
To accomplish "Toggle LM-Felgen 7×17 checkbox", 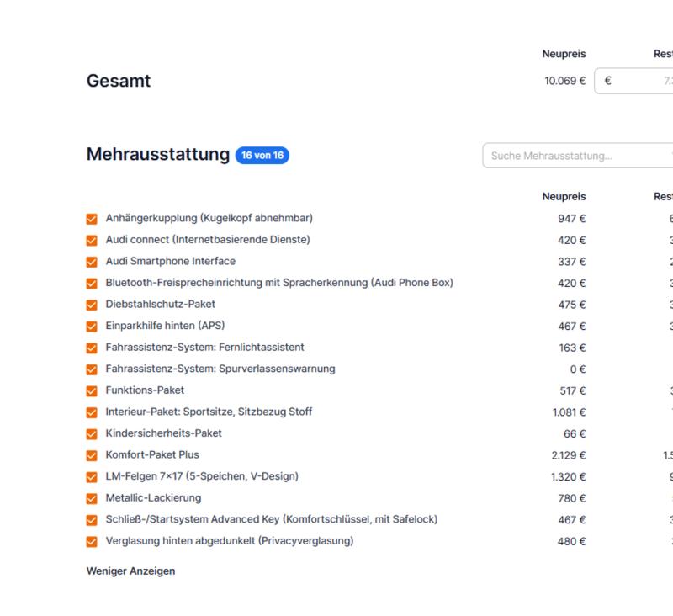I will 93,477.
